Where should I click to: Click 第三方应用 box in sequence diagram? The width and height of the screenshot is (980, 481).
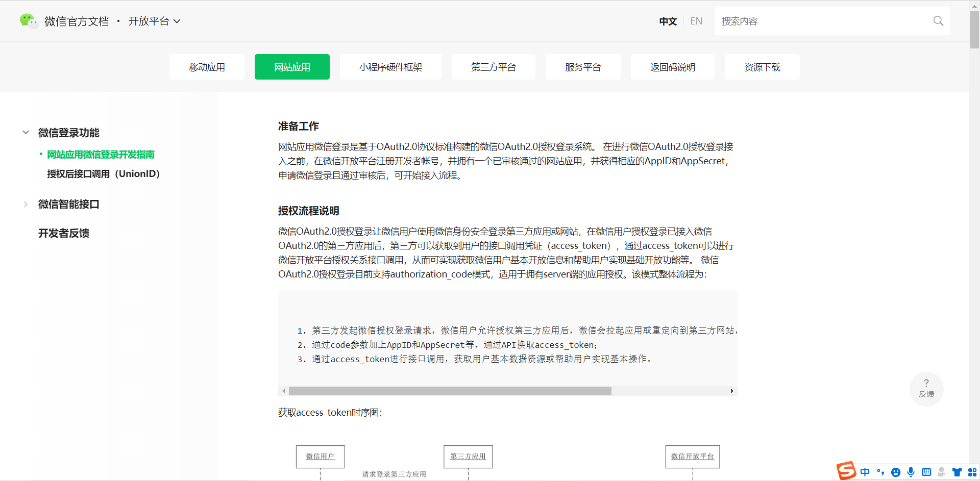tap(468, 457)
